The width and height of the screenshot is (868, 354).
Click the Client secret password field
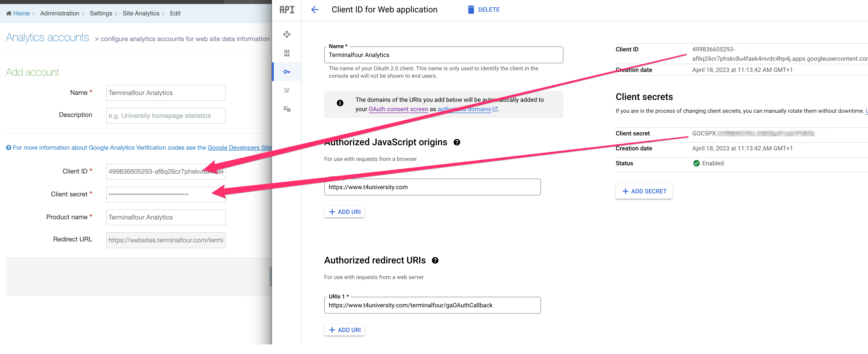click(x=158, y=194)
